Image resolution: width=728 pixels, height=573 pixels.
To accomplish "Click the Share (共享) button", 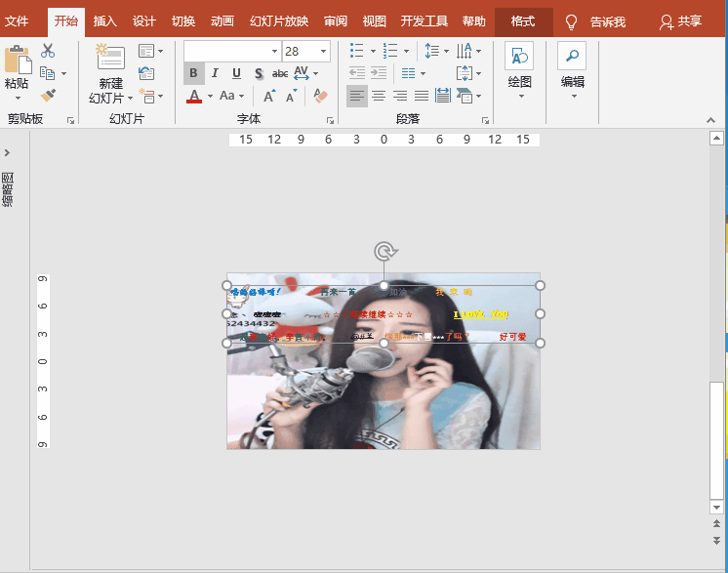I will pyautogui.click(x=680, y=21).
